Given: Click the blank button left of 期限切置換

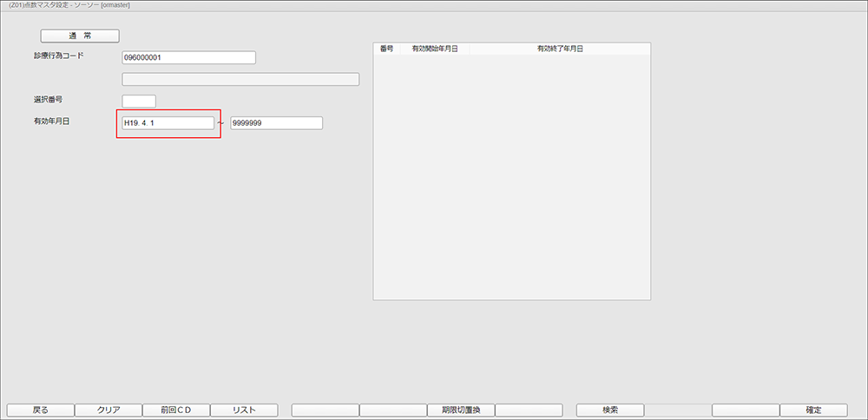Looking at the screenshot, I should click(393, 410).
